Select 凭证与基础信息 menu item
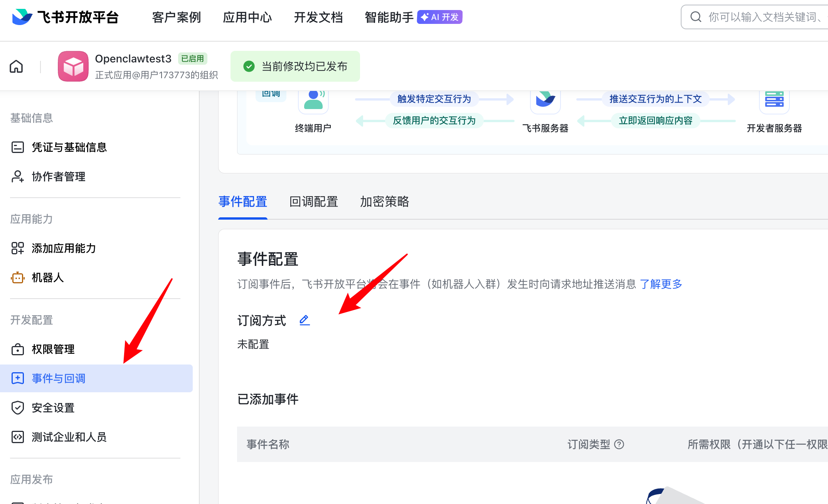Viewport: 828px width, 504px height. (x=69, y=147)
